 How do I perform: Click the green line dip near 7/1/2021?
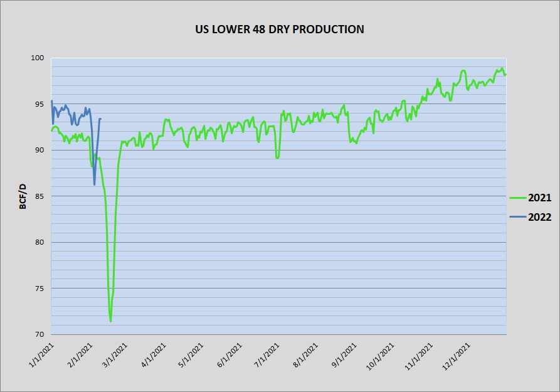point(277,157)
